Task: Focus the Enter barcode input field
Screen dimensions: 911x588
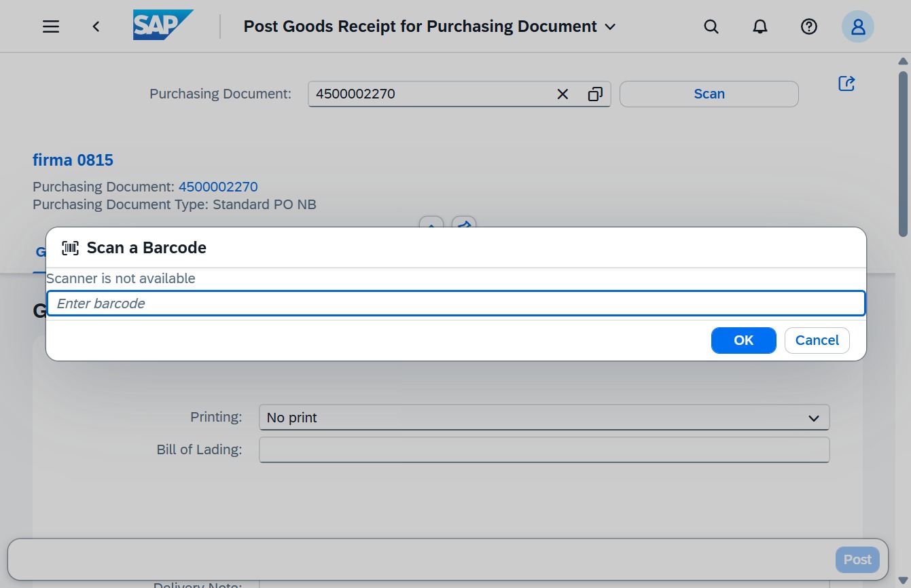Action: pyautogui.click(x=456, y=304)
